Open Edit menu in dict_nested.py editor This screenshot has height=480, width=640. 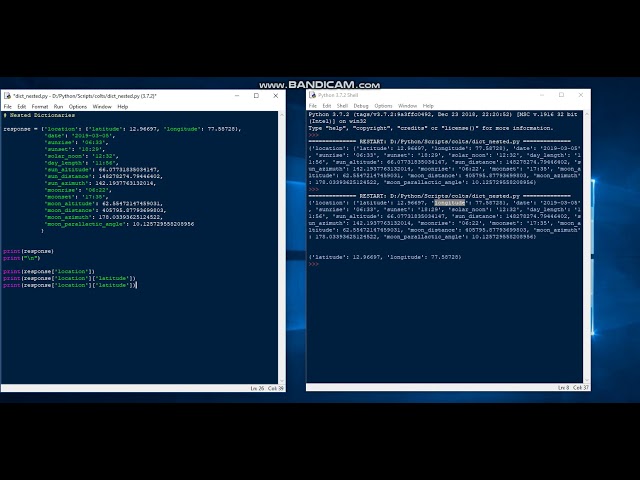pyautogui.click(x=22, y=107)
